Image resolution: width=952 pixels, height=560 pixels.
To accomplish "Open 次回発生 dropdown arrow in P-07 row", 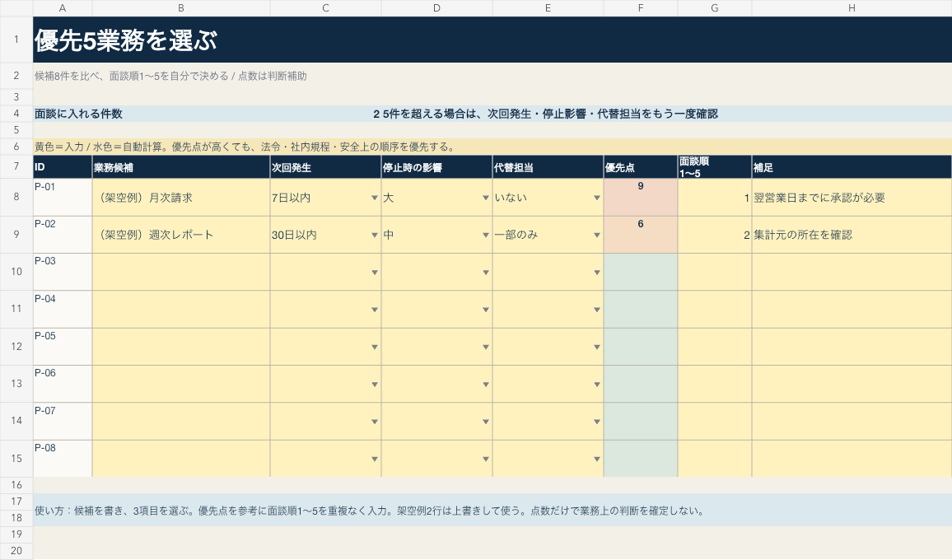I will click(x=375, y=422).
